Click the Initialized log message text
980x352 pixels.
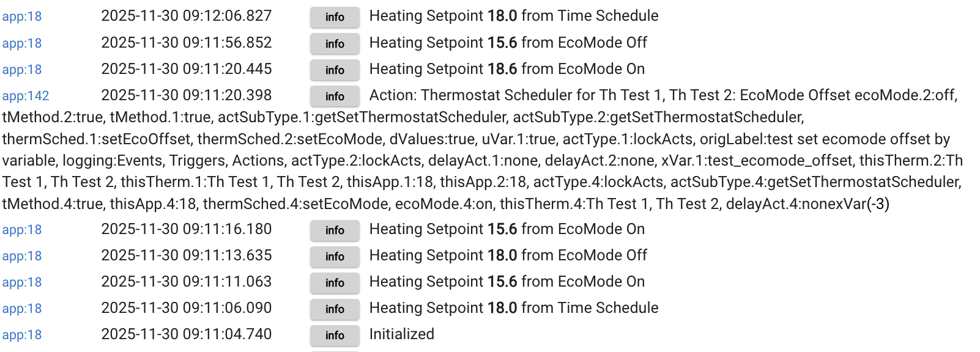point(401,334)
